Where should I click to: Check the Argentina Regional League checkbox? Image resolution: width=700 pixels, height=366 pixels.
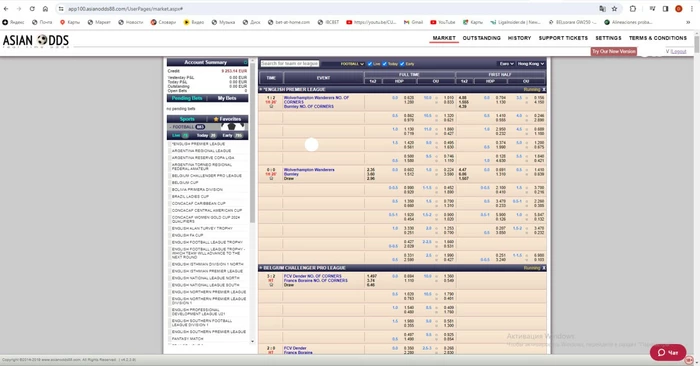pos(170,151)
